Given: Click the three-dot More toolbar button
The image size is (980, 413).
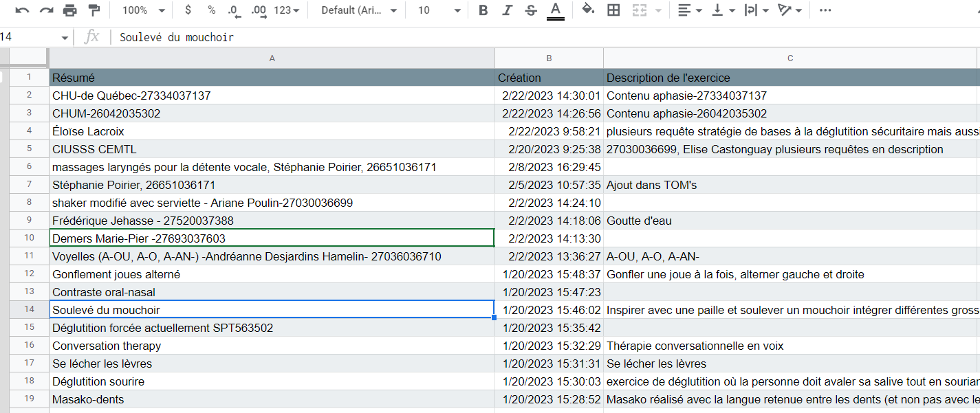Looking at the screenshot, I should [x=825, y=10].
